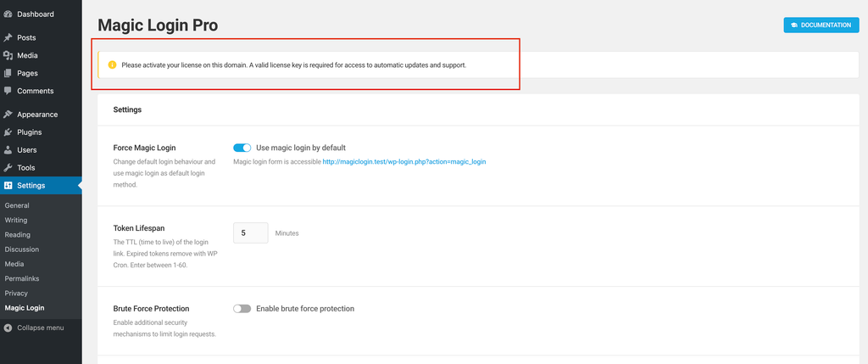Disable the Use magic login by default toggle
868x364 pixels.
[x=242, y=148]
